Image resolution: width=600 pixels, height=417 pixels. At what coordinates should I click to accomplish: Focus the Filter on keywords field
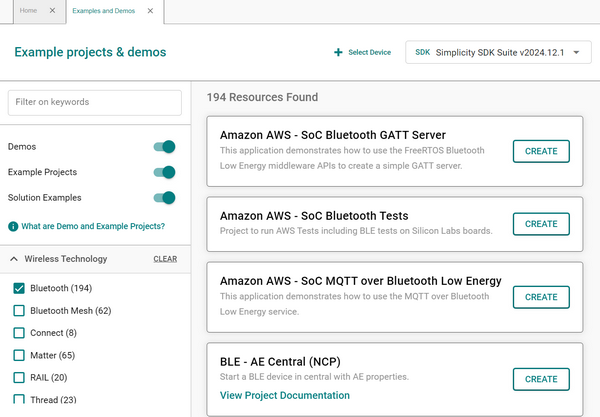coord(95,103)
